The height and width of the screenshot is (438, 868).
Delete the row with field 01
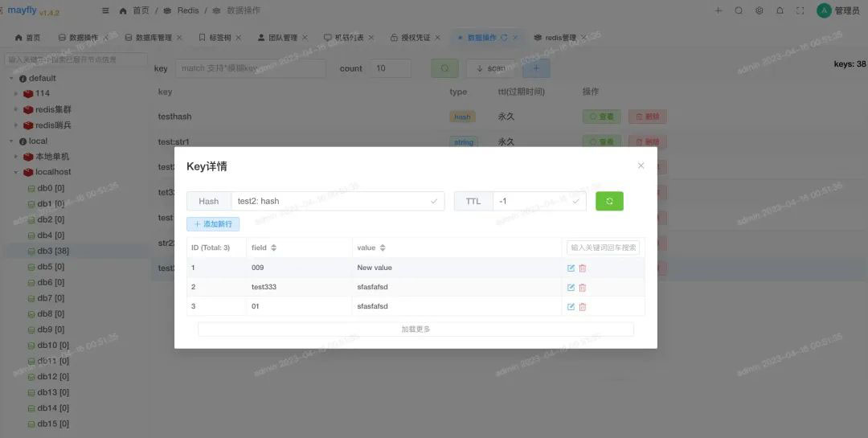pyautogui.click(x=583, y=307)
